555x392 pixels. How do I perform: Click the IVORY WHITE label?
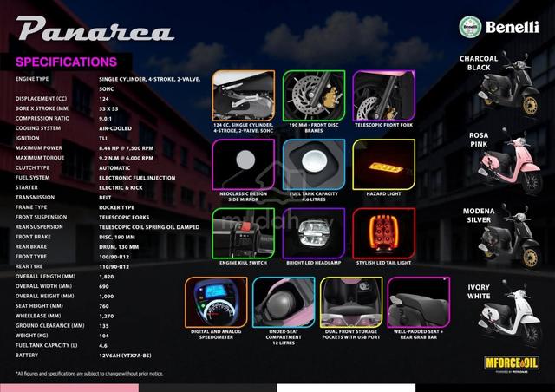pyautogui.click(x=479, y=291)
